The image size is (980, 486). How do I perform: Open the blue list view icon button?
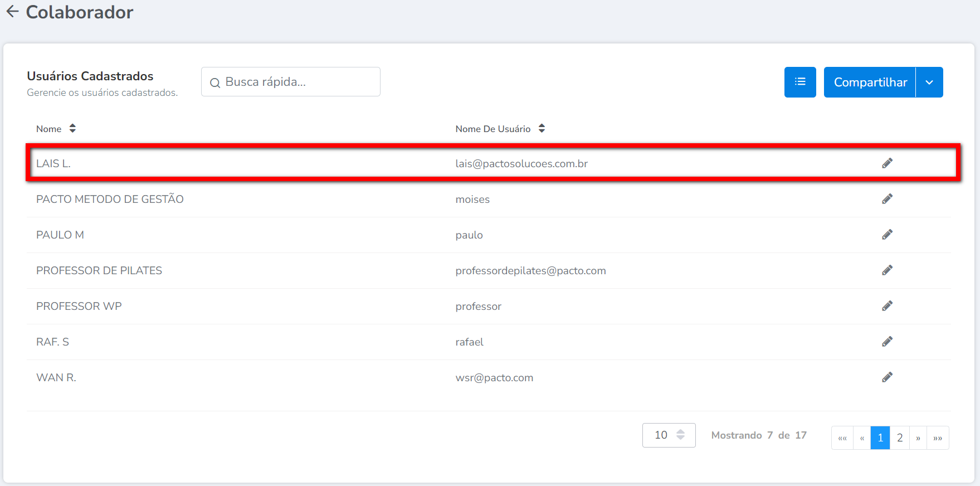799,82
